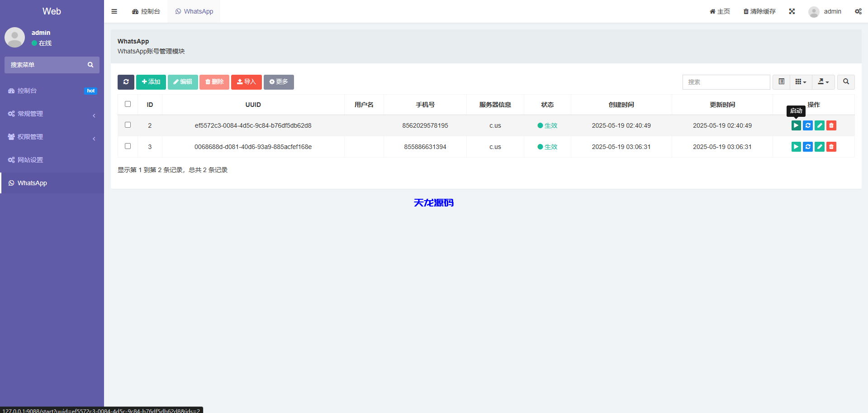
Task: Click the blue refresh icon for row ID 3
Action: (x=808, y=147)
